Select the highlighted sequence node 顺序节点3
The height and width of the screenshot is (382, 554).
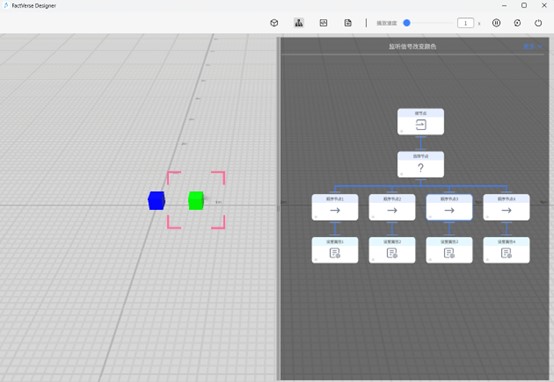pos(449,207)
